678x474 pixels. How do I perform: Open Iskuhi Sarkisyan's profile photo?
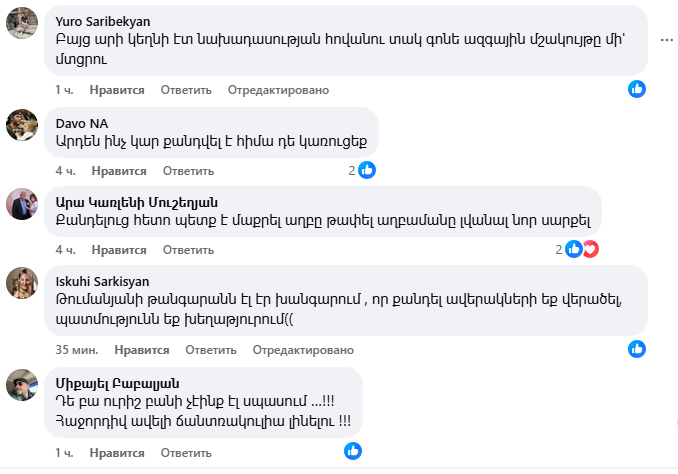23,284
